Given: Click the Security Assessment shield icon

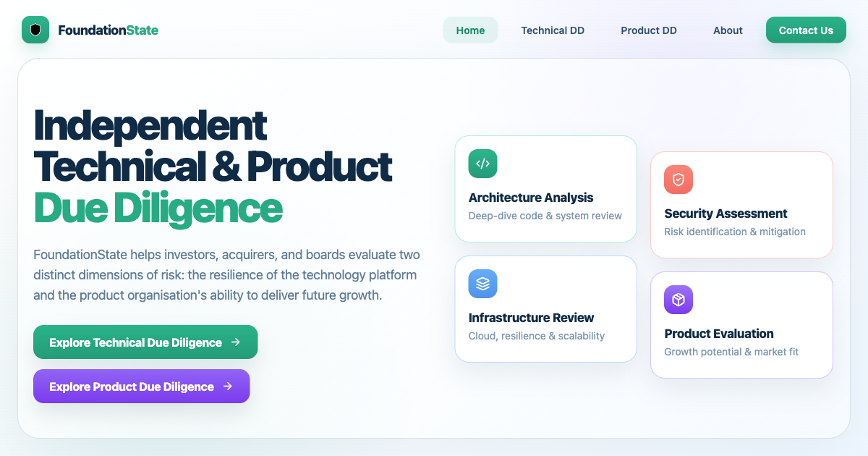Looking at the screenshot, I should tap(678, 180).
